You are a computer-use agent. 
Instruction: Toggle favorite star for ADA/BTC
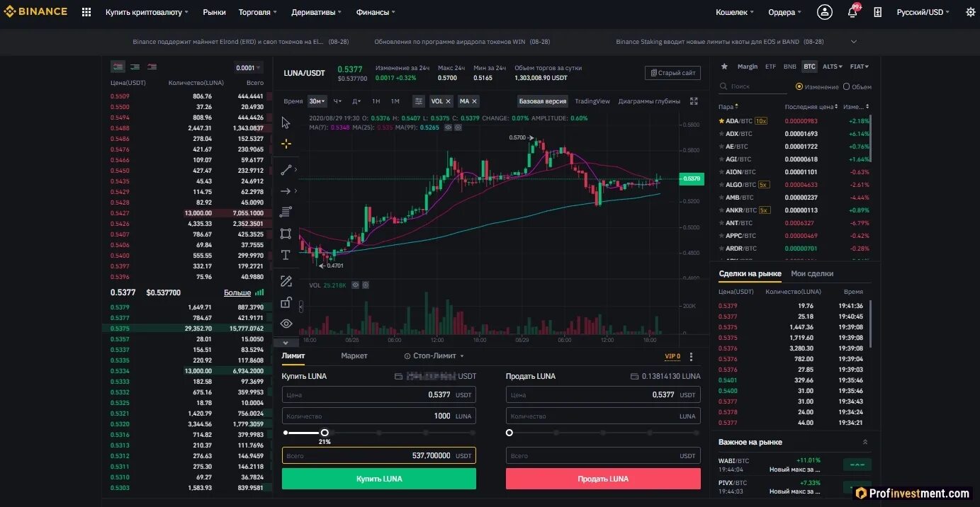tap(721, 121)
